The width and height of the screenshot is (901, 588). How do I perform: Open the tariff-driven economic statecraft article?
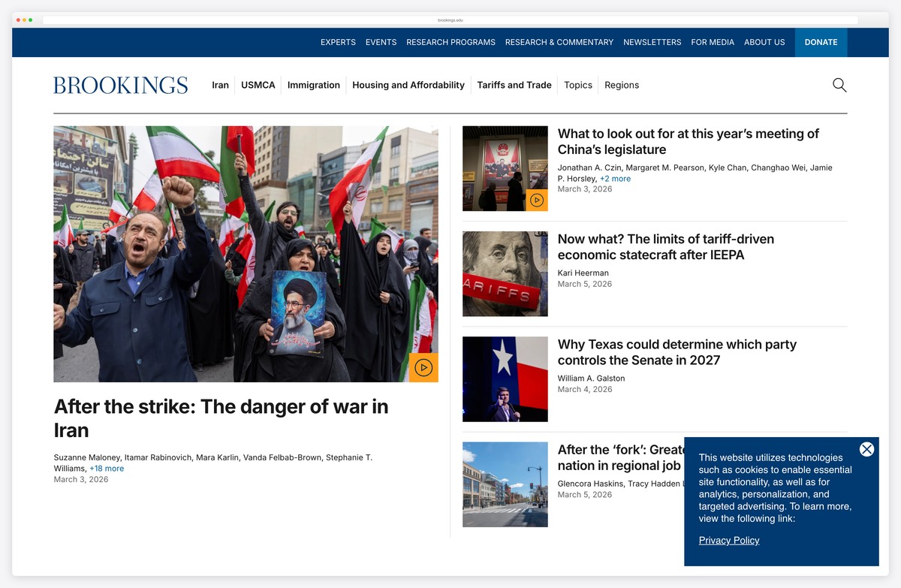pos(665,246)
